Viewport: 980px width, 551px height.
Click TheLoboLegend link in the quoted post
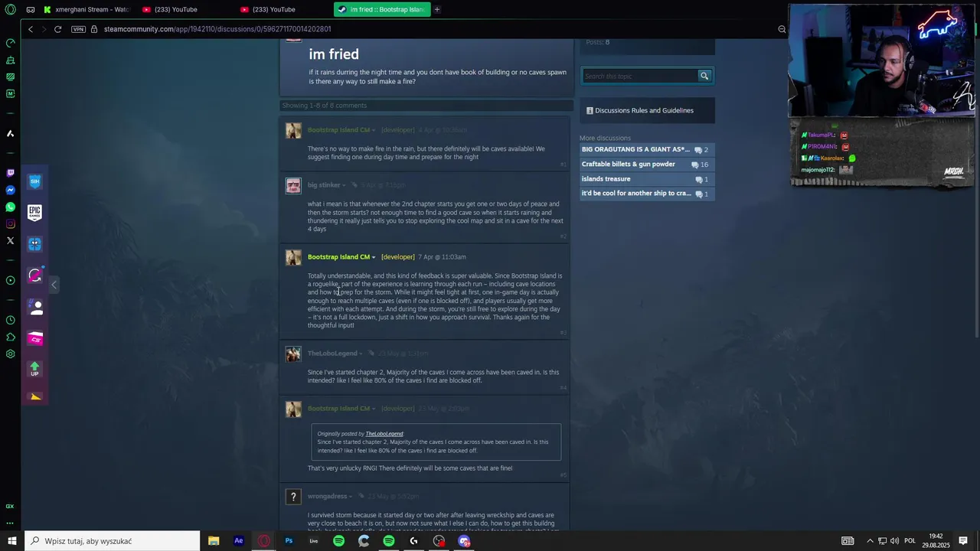point(384,434)
